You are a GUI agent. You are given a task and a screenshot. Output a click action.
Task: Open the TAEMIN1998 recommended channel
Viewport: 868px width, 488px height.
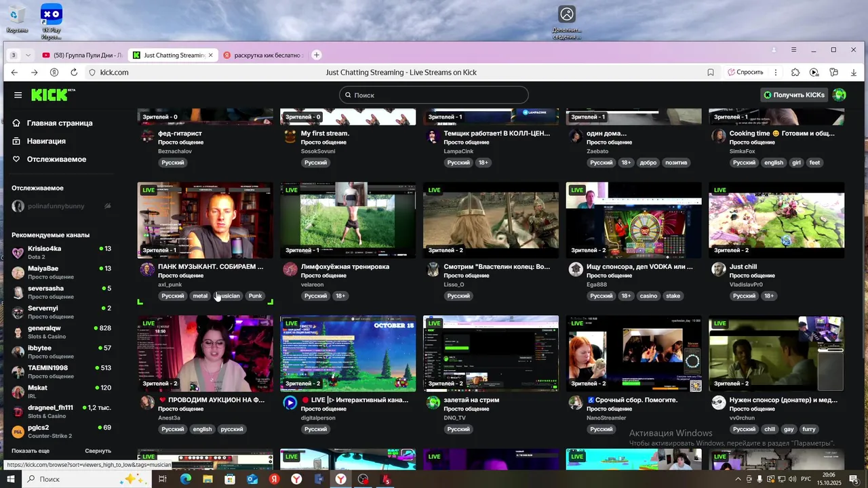62,372
